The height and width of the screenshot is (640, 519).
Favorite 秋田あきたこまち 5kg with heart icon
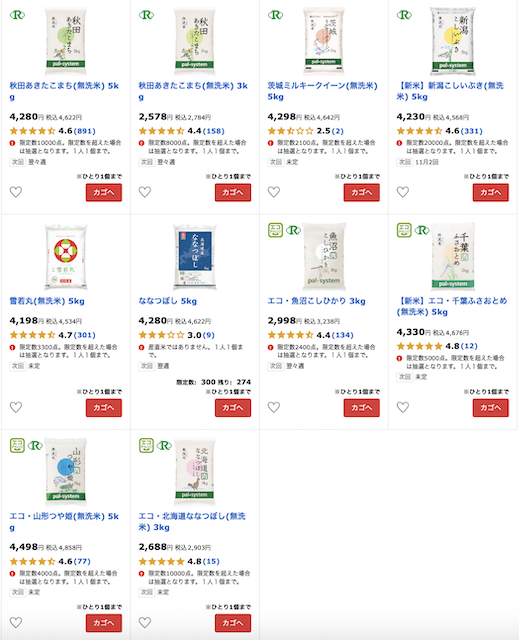tap(16, 192)
